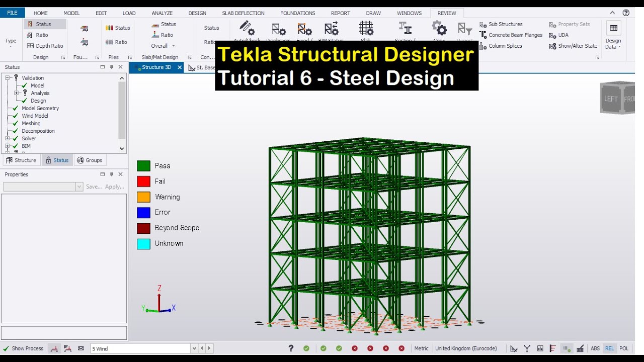Open the Overall dropdown in Slab/Mat Design
This screenshot has width=644, height=362.
163,46
